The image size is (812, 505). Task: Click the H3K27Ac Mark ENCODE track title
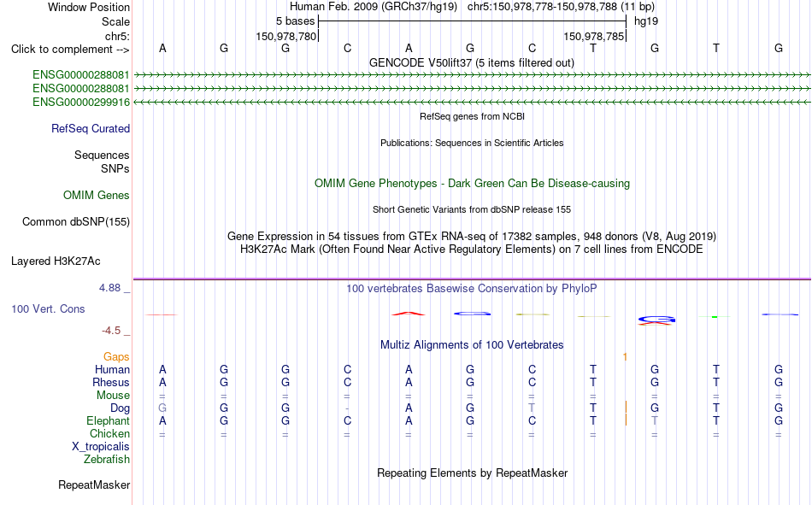(x=472, y=250)
